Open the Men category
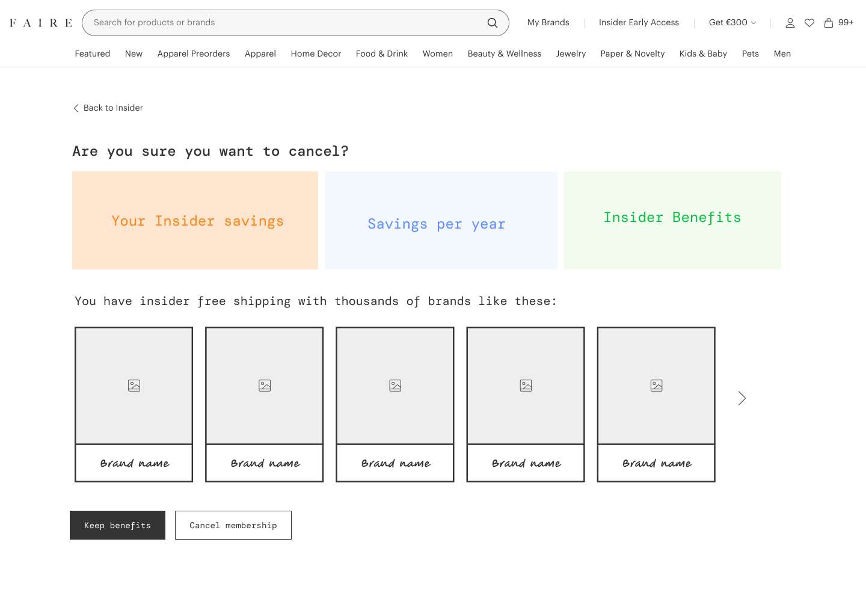 click(x=782, y=54)
